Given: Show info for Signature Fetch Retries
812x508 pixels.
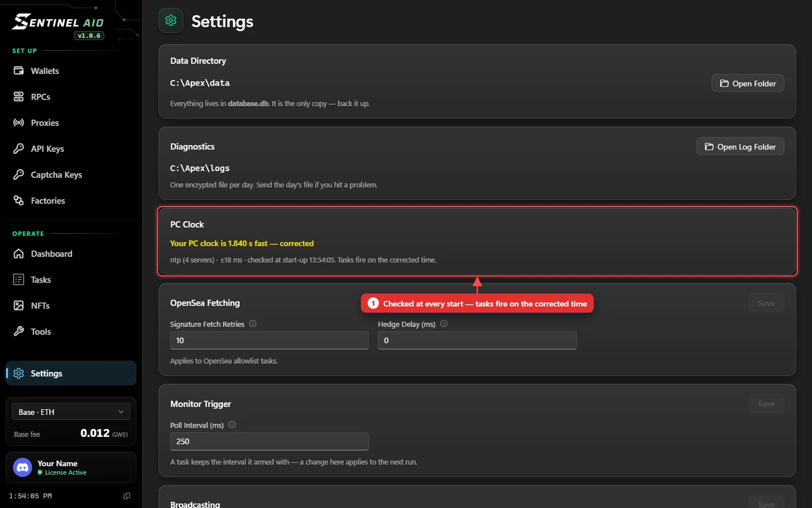Looking at the screenshot, I should (x=253, y=323).
